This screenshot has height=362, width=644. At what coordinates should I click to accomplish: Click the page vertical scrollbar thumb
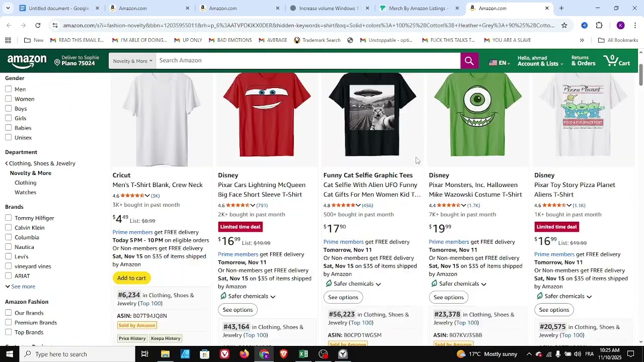click(x=640, y=75)
